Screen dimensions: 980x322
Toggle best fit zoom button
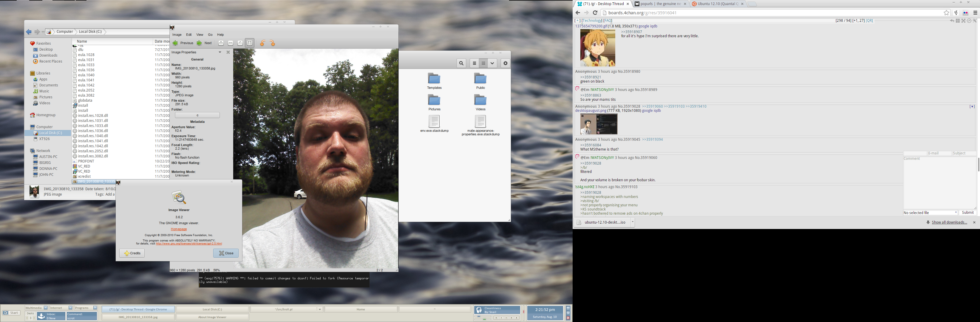point(250,43)
